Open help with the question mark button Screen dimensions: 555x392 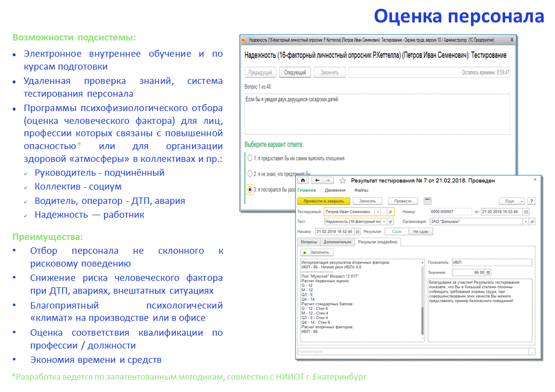coord(531,201)
